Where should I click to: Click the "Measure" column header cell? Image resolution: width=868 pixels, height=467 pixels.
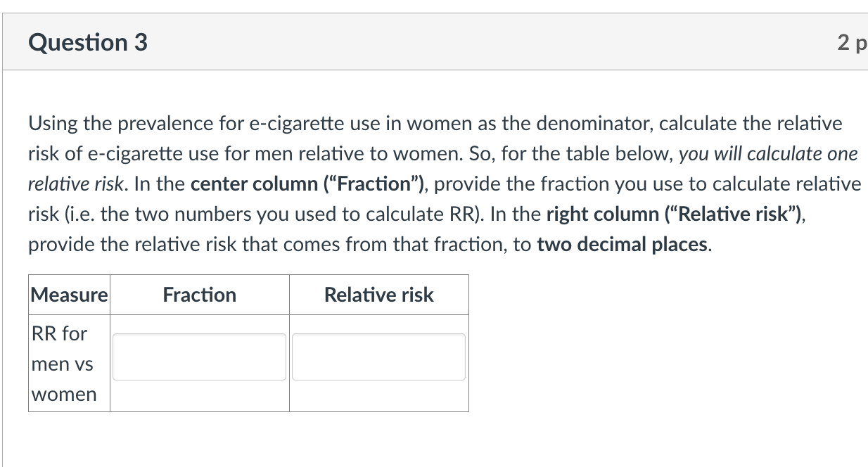pyautogui.click(x=69, y=295)
